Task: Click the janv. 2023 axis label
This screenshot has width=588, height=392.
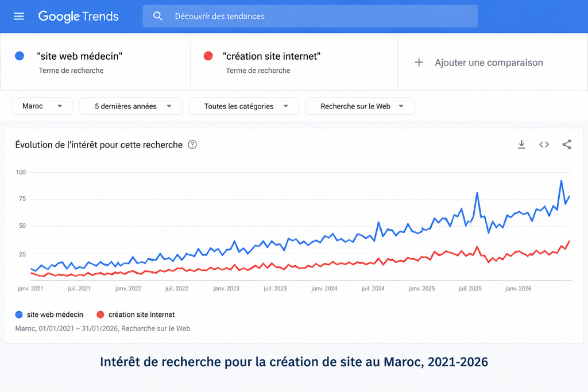Action: [x=226, y=289]
